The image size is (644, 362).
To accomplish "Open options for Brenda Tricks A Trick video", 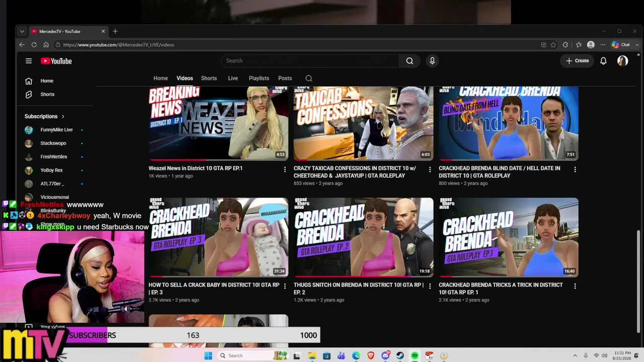I will pos(575,286).
